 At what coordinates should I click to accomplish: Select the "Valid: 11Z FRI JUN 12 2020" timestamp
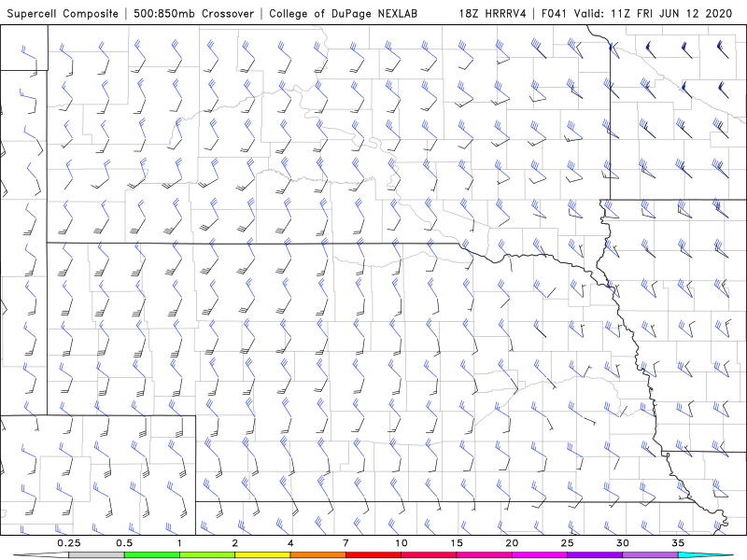pyautogui.click(x=653, y=14)
